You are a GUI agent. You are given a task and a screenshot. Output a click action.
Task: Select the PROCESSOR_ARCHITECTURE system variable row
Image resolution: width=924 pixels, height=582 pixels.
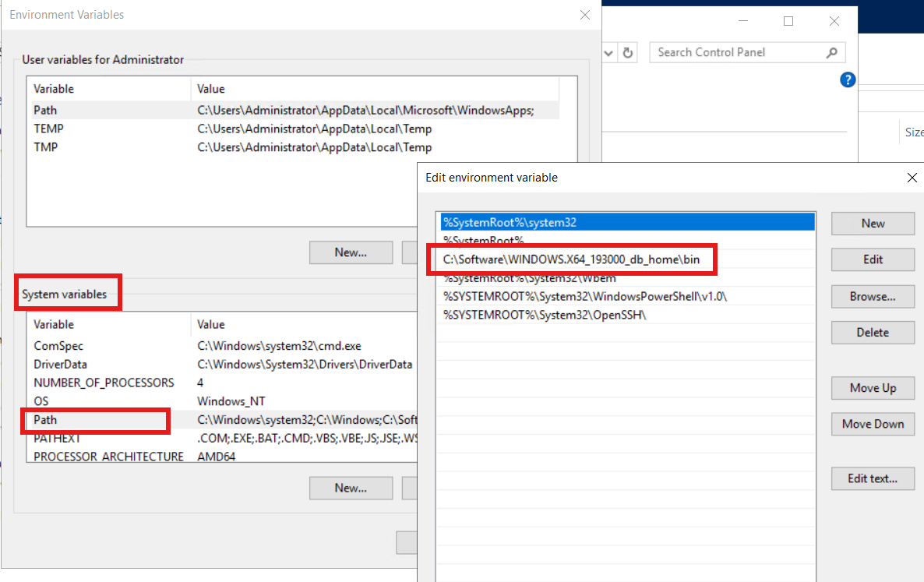click(224, 456)
